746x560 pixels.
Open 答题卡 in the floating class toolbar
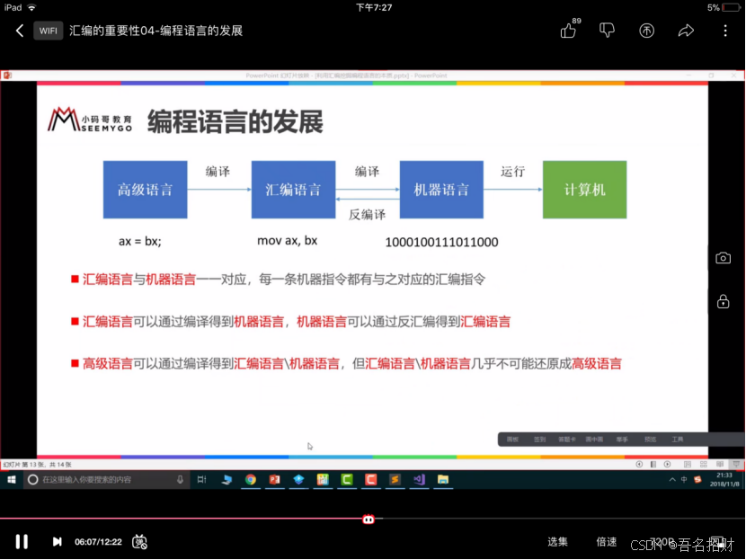pyautogui.click(x=566, y=440)
